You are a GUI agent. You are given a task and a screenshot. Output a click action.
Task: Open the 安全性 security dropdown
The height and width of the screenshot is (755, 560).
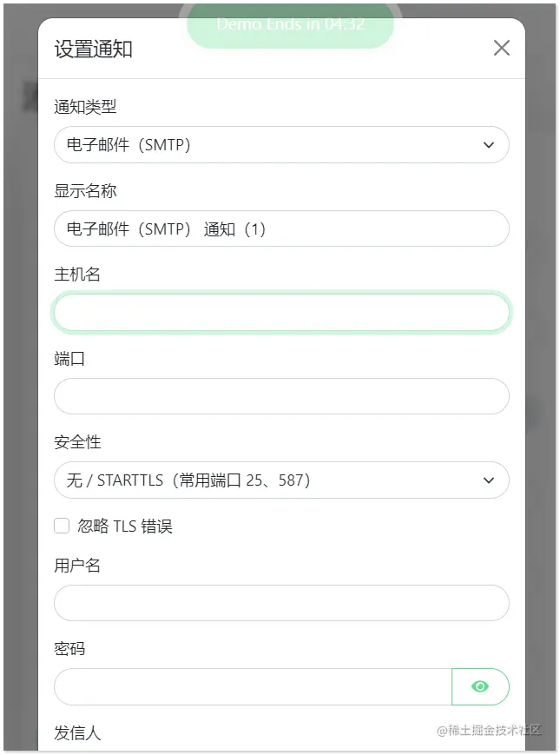pos(280,480)
